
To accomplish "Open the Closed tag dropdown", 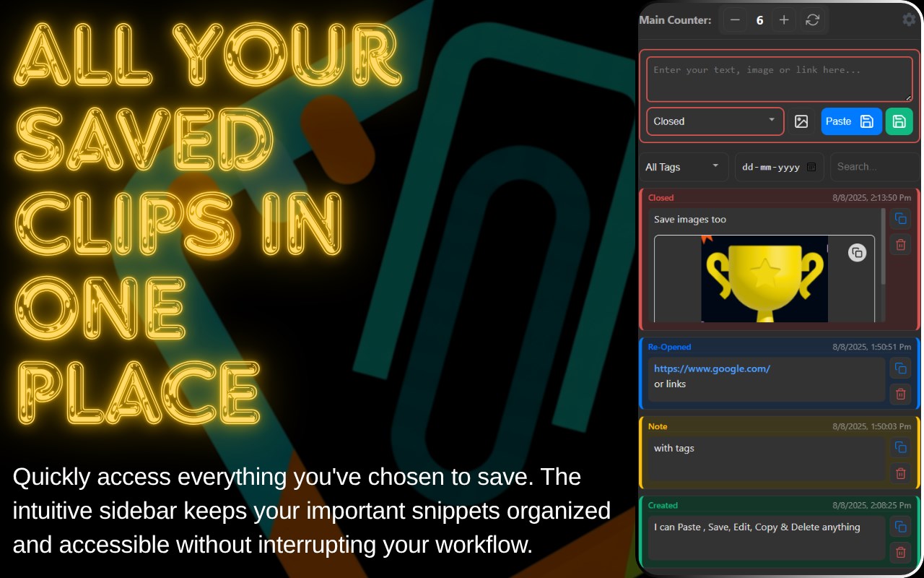I will click(715, 121).
